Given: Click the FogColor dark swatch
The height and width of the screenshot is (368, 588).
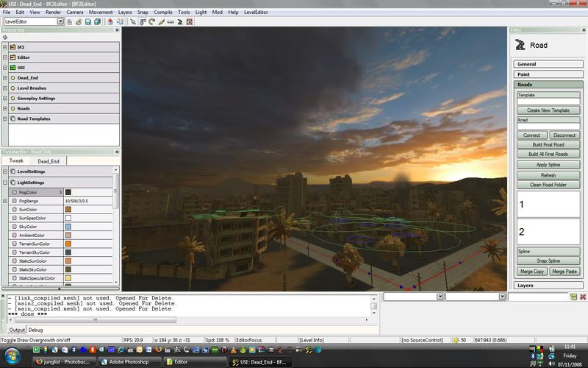Looking at the screenshot, I should (68, 192).
